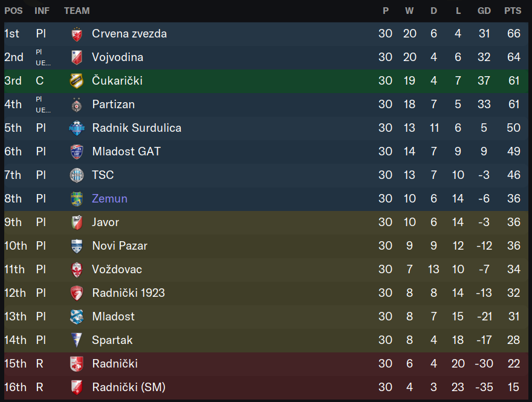Open Zemun via its crest icon
The image size is (532, 402).
[77, 199]
